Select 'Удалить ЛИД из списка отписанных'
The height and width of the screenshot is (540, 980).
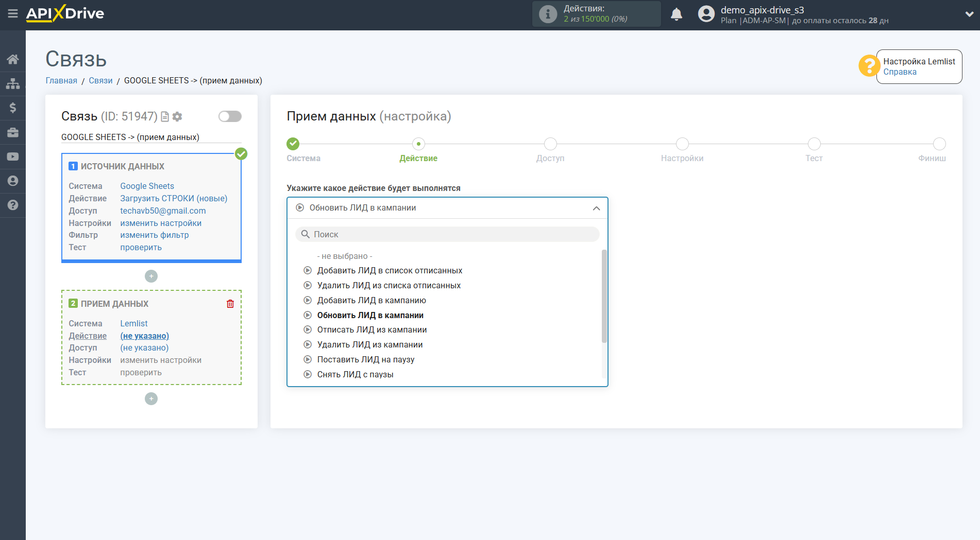pos(389,286)
